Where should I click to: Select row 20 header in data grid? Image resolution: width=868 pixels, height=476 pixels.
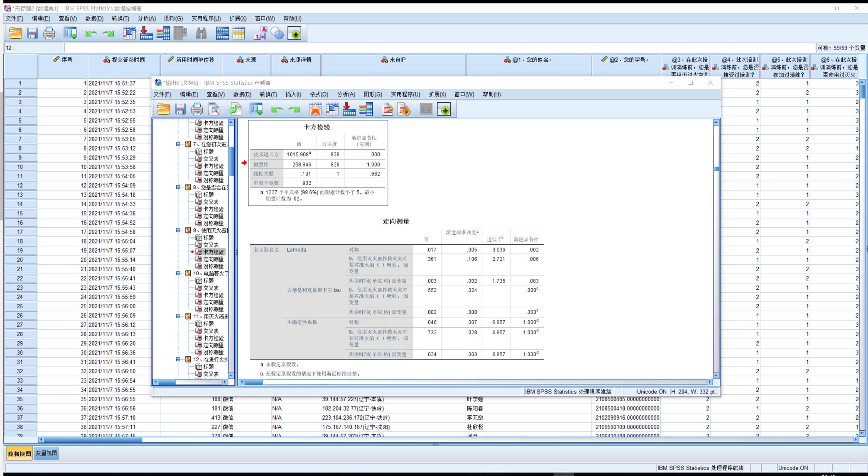click(20, 260)
